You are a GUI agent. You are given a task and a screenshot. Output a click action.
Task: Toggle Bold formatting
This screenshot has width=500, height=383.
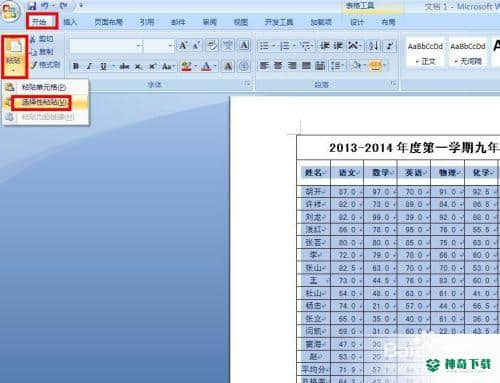(x=76, y=66)
